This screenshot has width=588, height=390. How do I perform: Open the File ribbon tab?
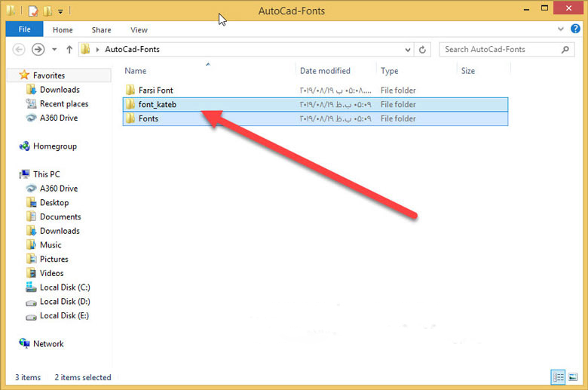pyautogui.click(x=24, y=29)
